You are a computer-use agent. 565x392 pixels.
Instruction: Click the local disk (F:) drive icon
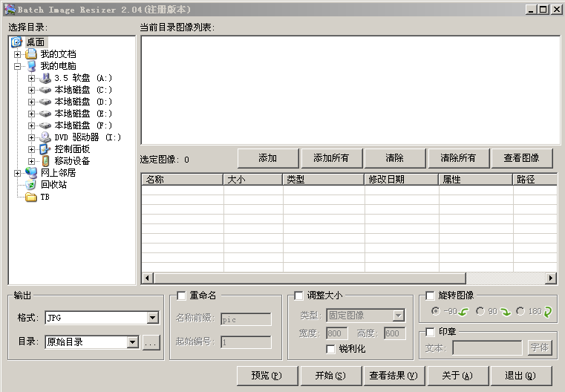click(45, 125)
